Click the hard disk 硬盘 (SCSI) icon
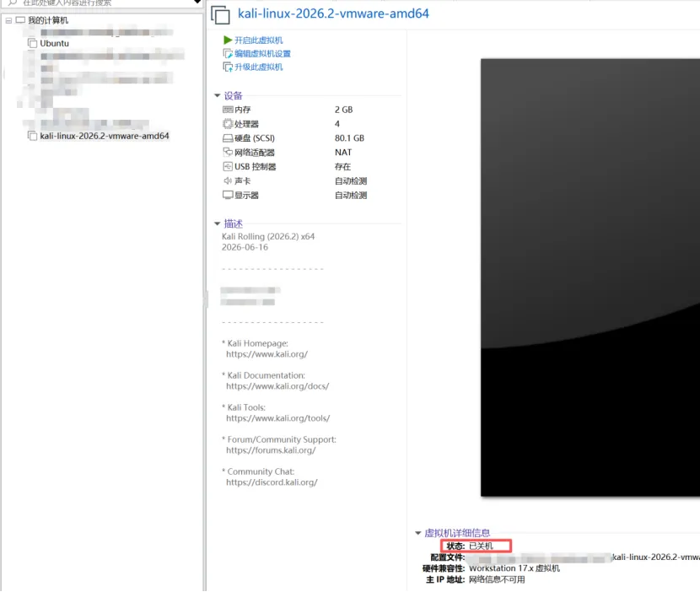Viewport: 700px width, 592px height. (x=228, y=138)
